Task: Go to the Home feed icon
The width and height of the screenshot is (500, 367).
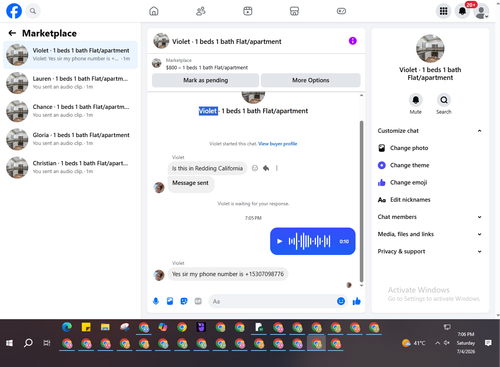Action: [154, 11]
